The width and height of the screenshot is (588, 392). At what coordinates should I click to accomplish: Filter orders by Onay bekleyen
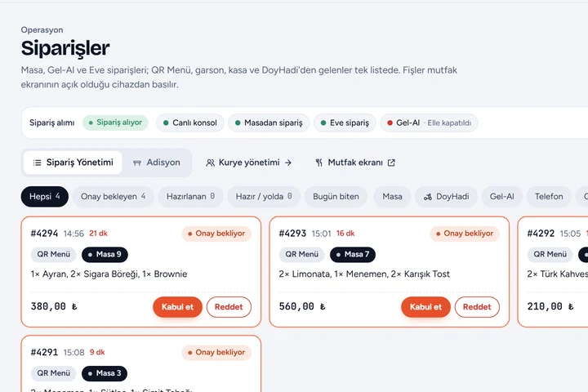point(114,197)
